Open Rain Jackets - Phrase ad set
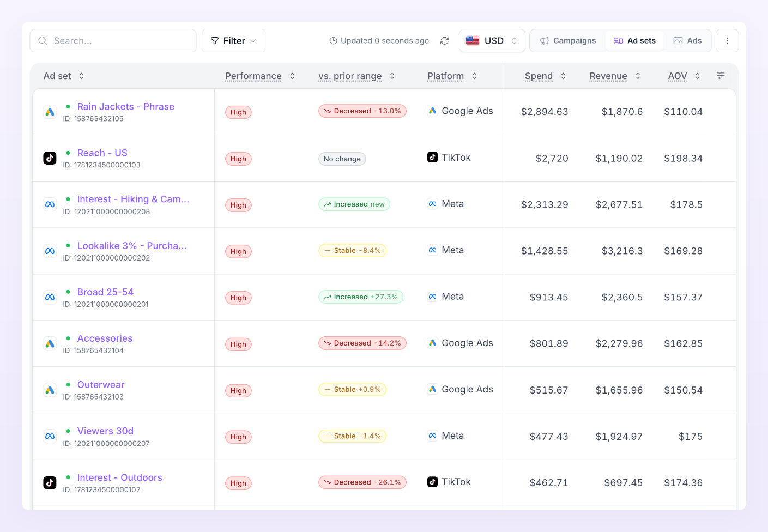 (x=126, y=107)
